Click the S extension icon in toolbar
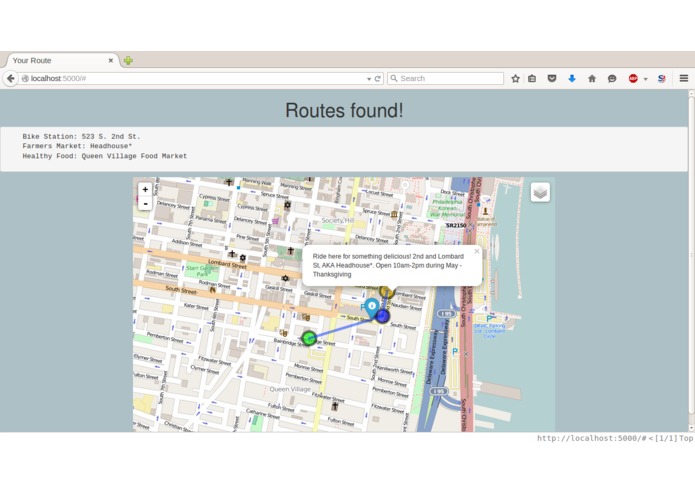Screen dimensions: 695x494 tap(662, 78)
